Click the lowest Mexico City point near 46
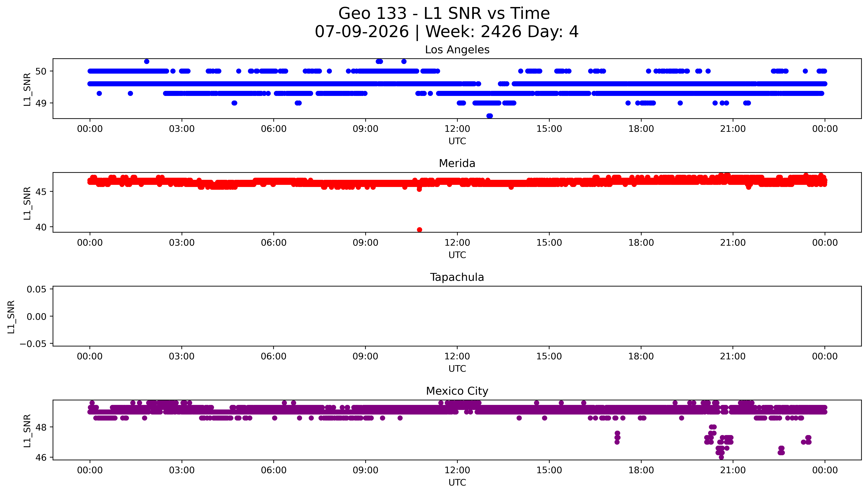This screenshot has width=868, height=494. [x=721, y=457]
